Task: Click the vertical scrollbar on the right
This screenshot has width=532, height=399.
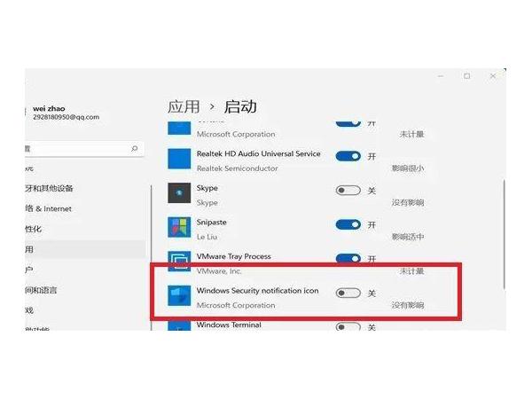Action: [x=505, y=234]
